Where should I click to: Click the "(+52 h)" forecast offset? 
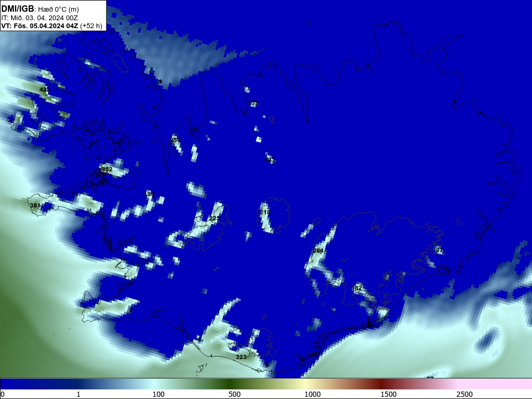[92, 26]
